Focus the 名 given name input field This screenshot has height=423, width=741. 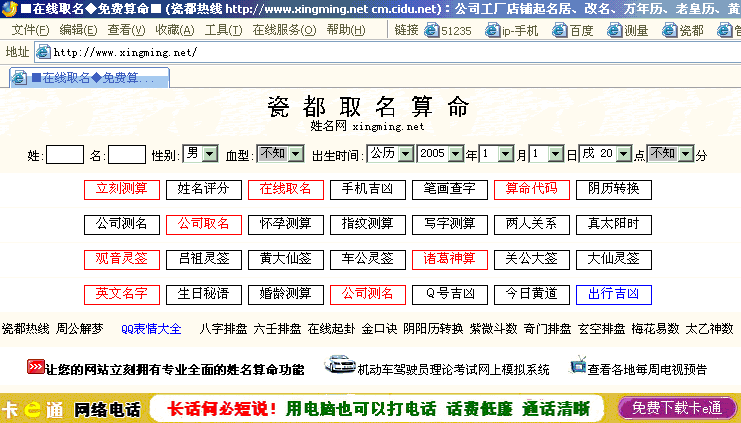click(127, 155)
